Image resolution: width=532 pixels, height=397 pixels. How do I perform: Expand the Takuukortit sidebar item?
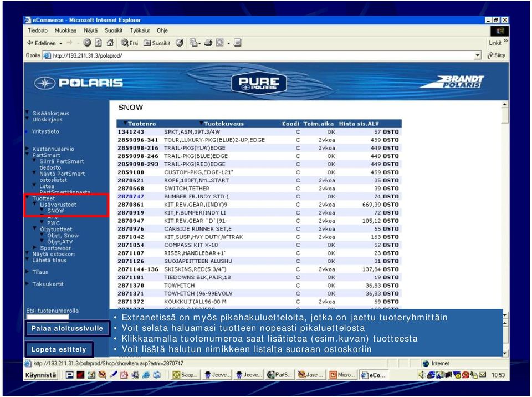(48, 284)
